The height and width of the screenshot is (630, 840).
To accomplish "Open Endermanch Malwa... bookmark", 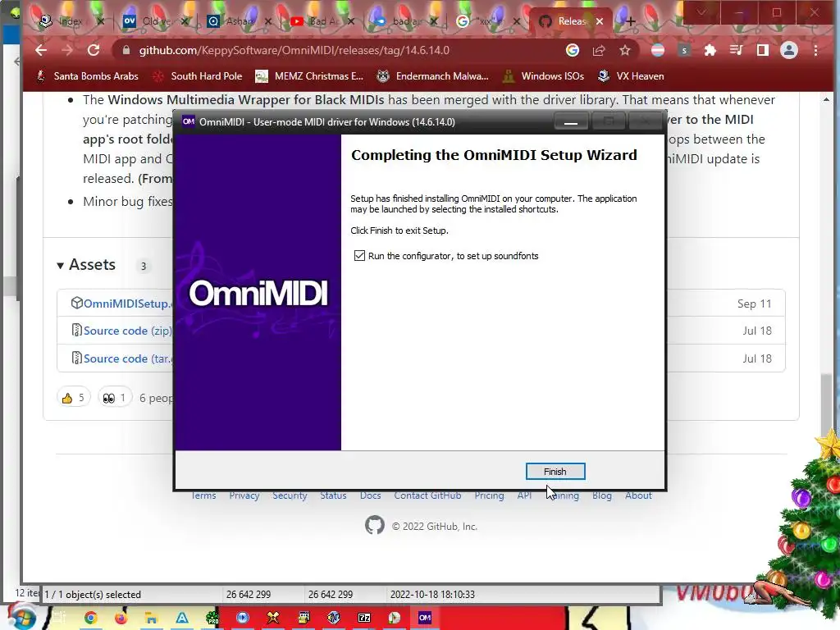I will pos(433,76).
